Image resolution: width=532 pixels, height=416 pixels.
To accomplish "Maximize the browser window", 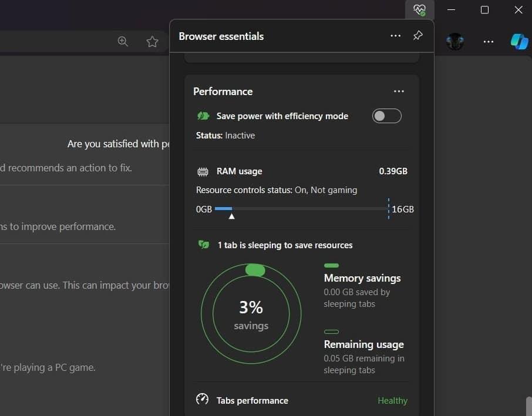I will [484, 10].
